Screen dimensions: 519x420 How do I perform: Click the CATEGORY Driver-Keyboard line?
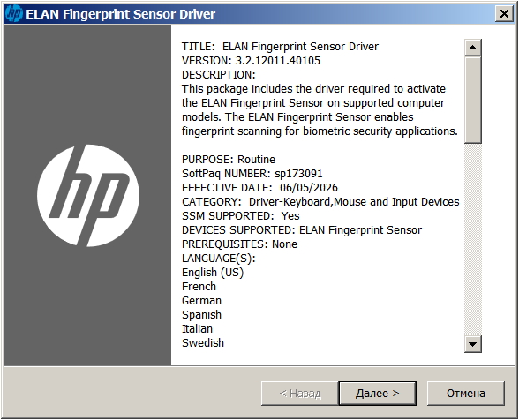(320, 202)
